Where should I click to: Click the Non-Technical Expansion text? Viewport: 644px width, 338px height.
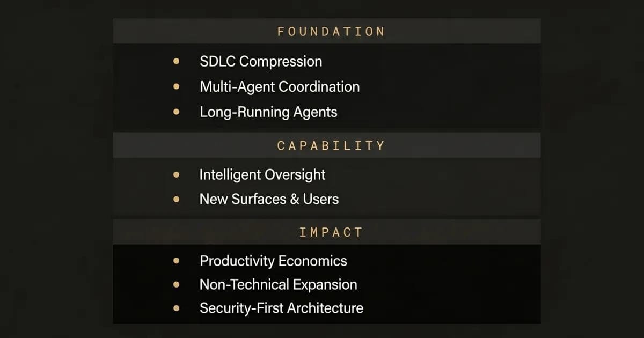(x=278, y=284)
